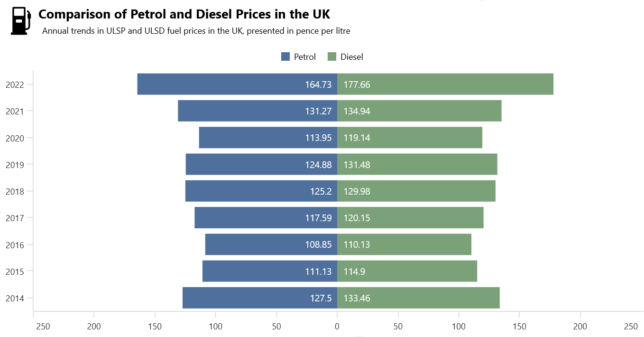Click the chart title text
The height and width of the screenshot is (337, 644).
[184, 14]
